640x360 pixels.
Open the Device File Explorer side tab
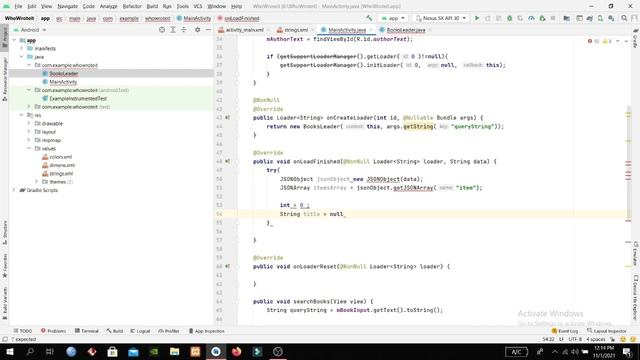(x=636, y=298)
